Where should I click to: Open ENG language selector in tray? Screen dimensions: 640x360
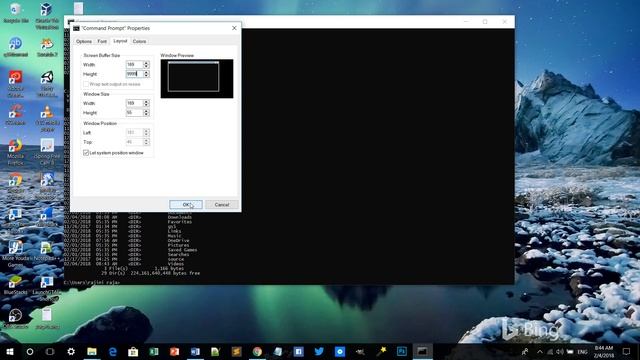(x=582, y=352)
